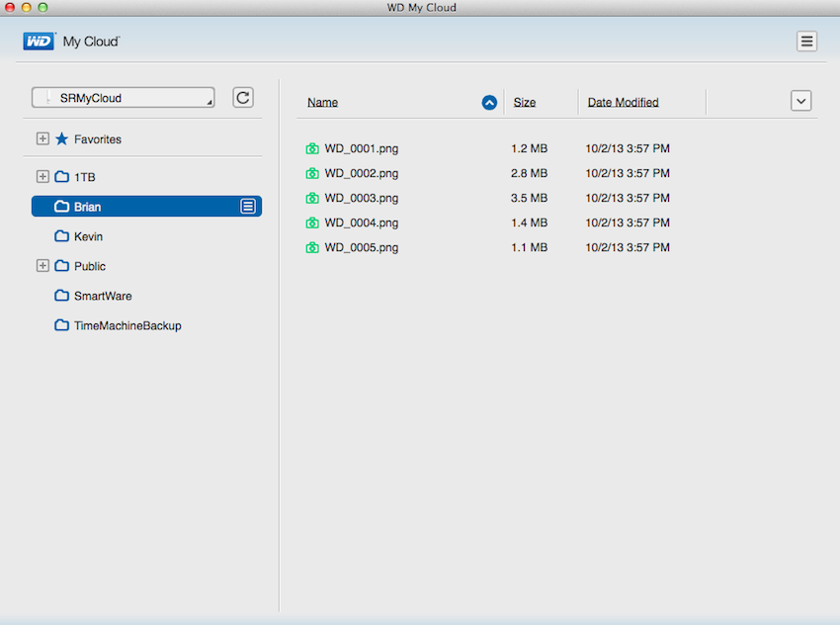Select the SmartWare folder label

click(x=103, y=296)
